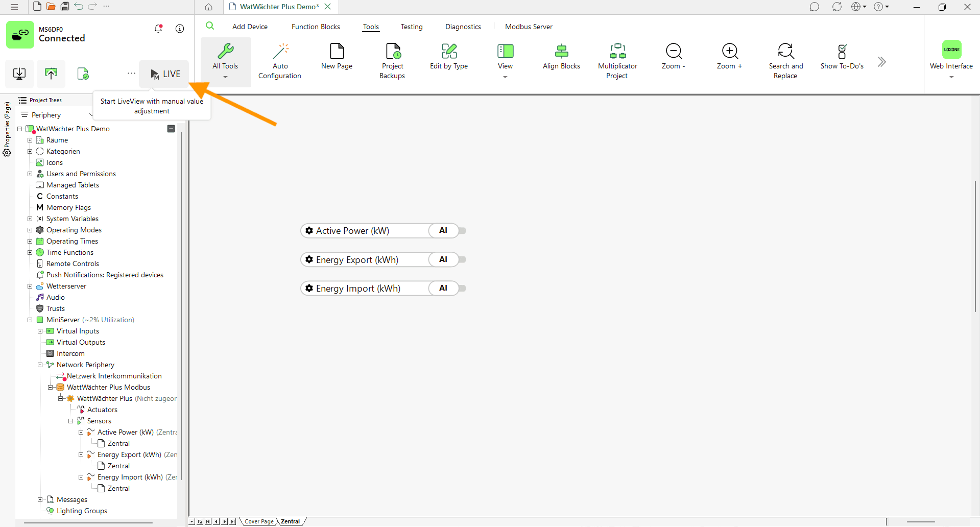Switch to the Function Blocks tab

[x=316, y=27]
